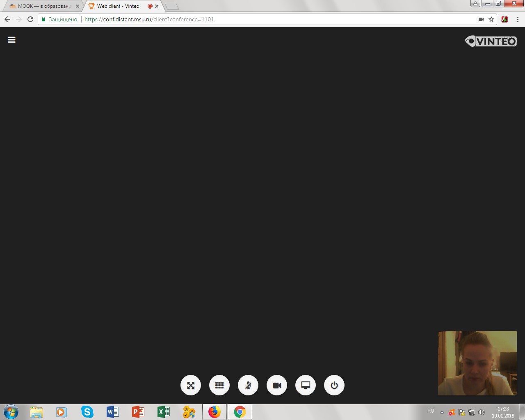Open camera permission indicator in address bar

481,19
